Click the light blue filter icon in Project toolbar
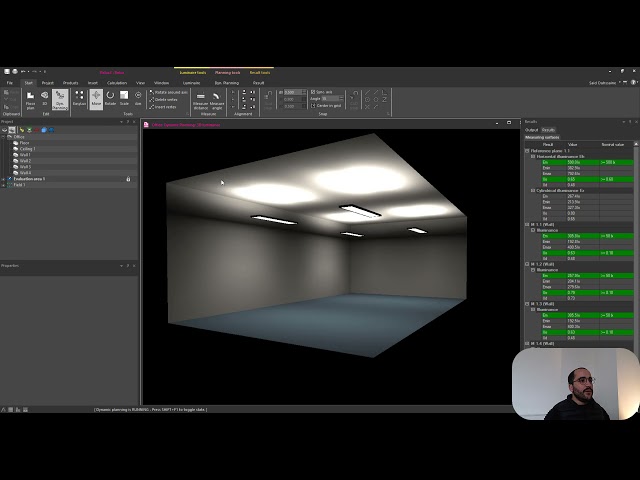The height and width of the screenshot is (480, 640). pyautogui.click(x=44, y=130)
